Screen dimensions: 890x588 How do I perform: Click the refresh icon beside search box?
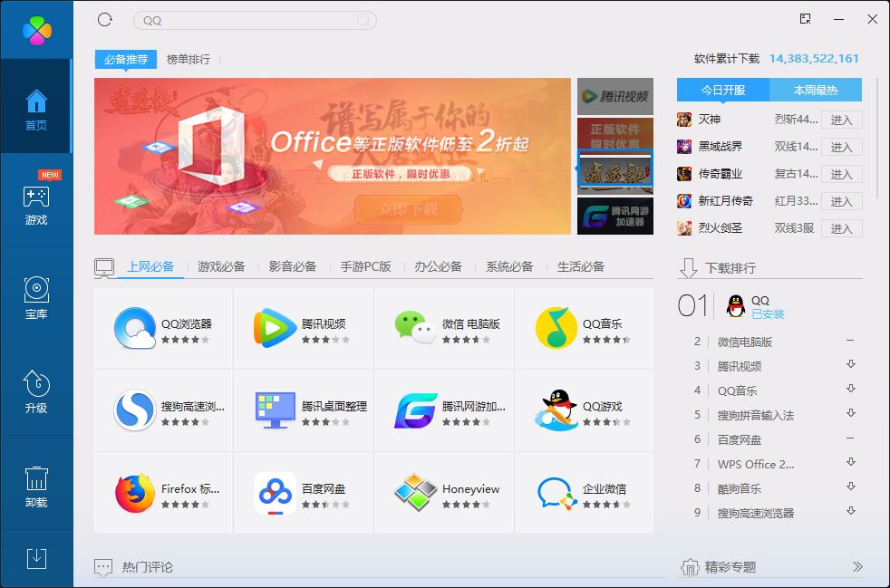point(105,20)
